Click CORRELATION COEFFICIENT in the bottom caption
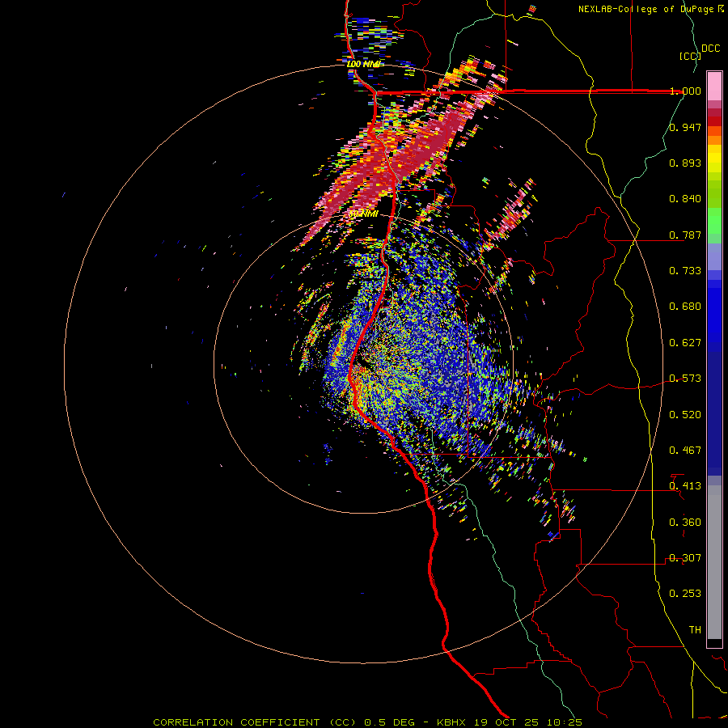This screenshot has height=728, width=728. 236,722
